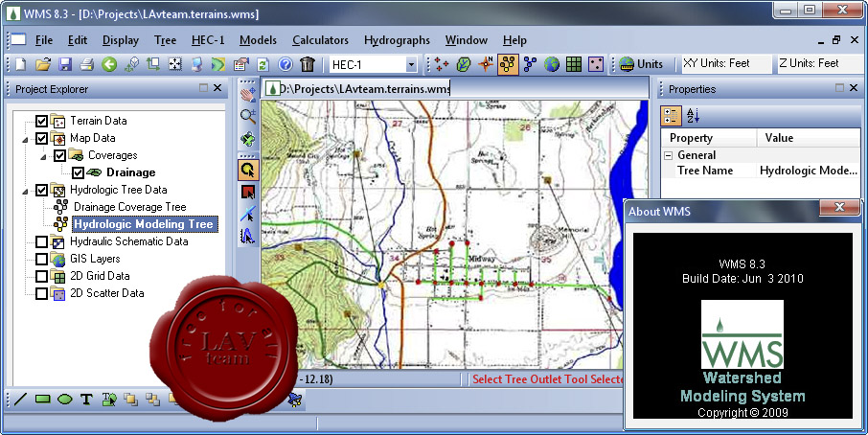Open the Display menu
The height and width of the screenshot is (435, 868).
[121, 40]
